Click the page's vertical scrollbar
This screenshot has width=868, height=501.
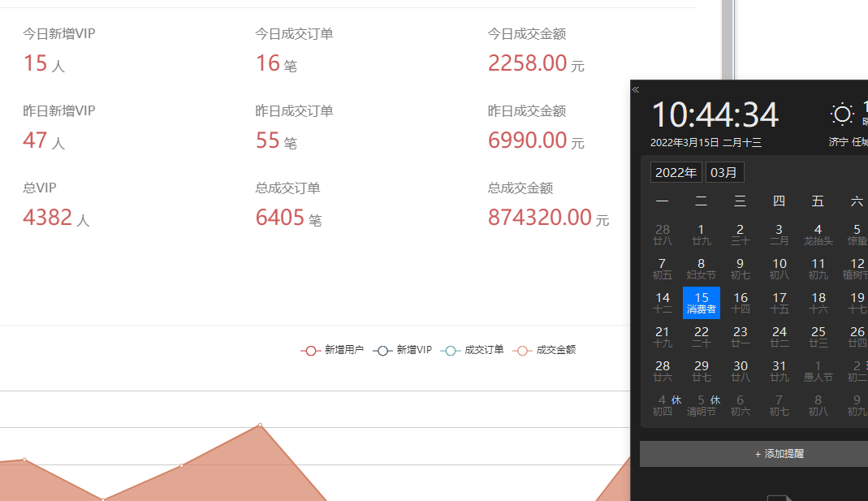(728, 41)
